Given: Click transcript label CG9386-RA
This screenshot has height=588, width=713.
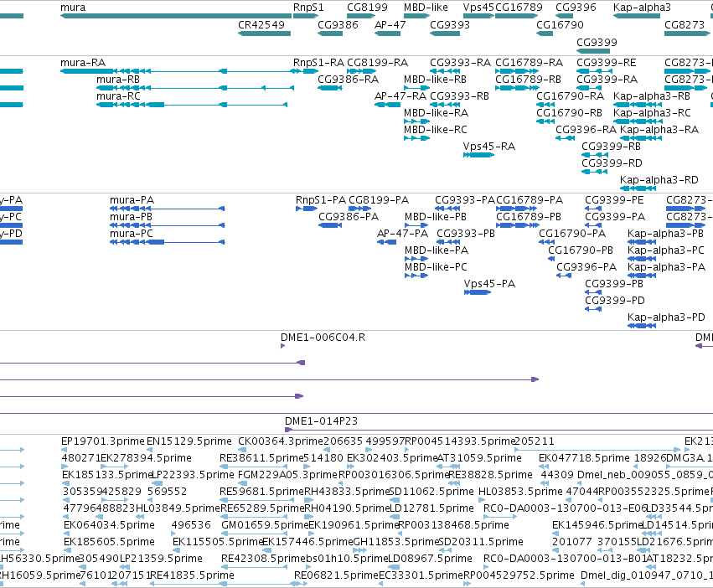Looking at the screenshot, I should pyautogui.click(x=348, y=79).
